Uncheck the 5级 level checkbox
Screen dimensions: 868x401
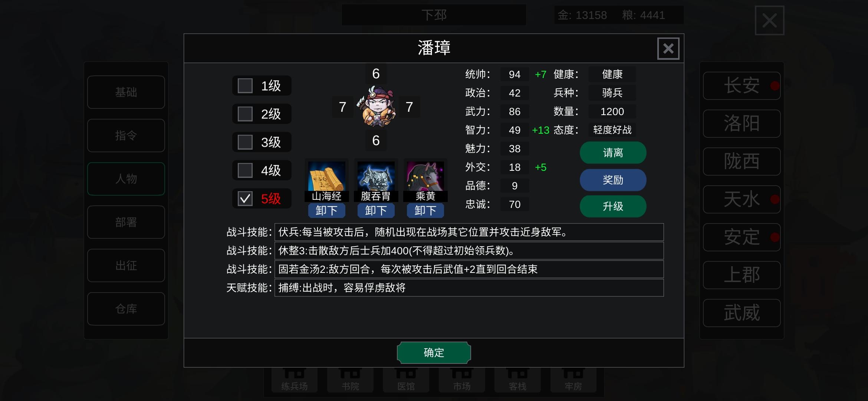245,199
